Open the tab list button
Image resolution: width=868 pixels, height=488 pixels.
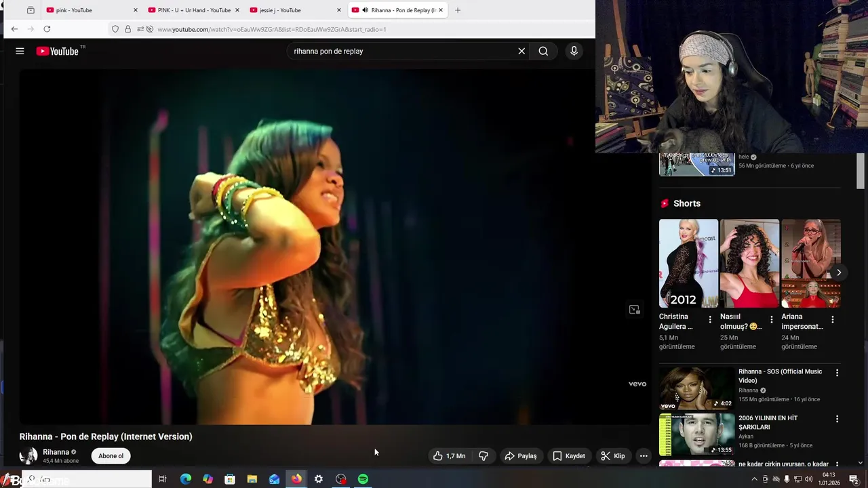point(31,10)
